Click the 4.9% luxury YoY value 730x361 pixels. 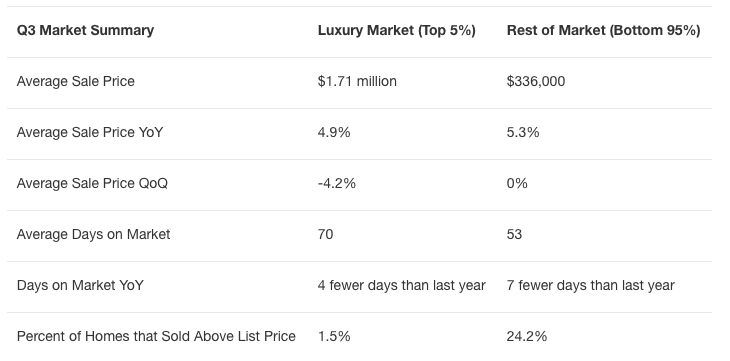pos(334,132)
